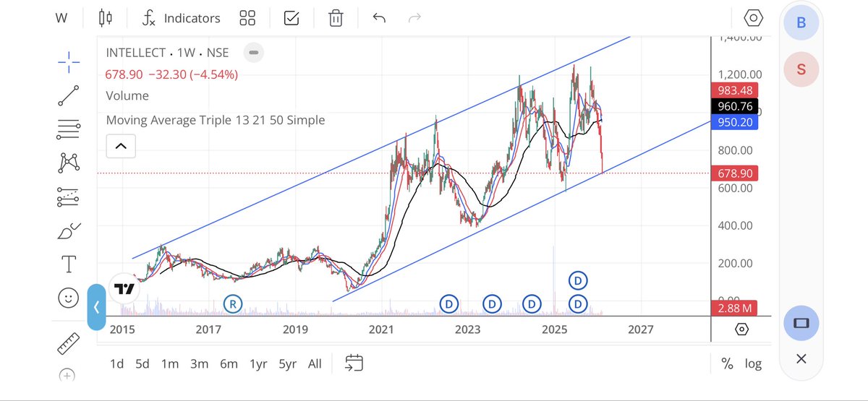
Task: Select the 1d time range
Action: pos(117,363)
